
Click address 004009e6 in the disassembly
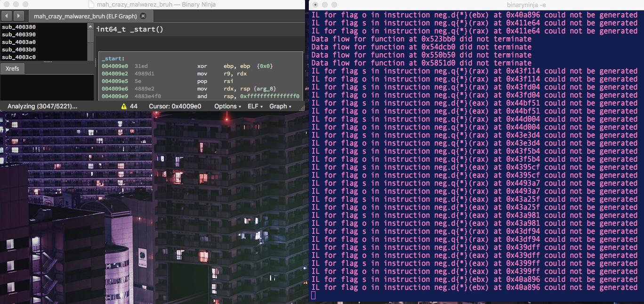[x=115, y=89]
